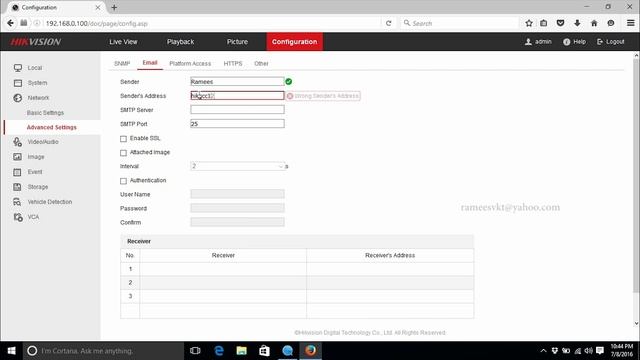Go back with browser back arrow
Image resolution: width=640 pixels, height=360 pixels.
click(10, 23)
